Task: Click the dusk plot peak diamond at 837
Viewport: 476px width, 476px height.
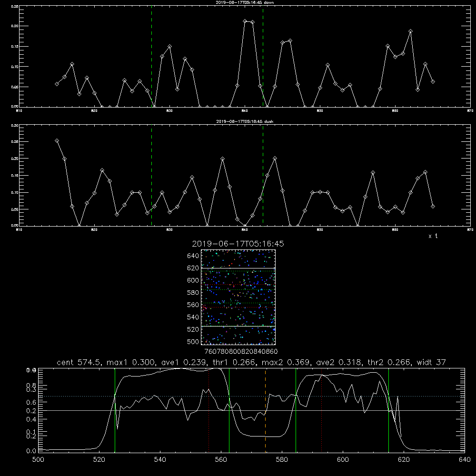Action: click(222, 159)
